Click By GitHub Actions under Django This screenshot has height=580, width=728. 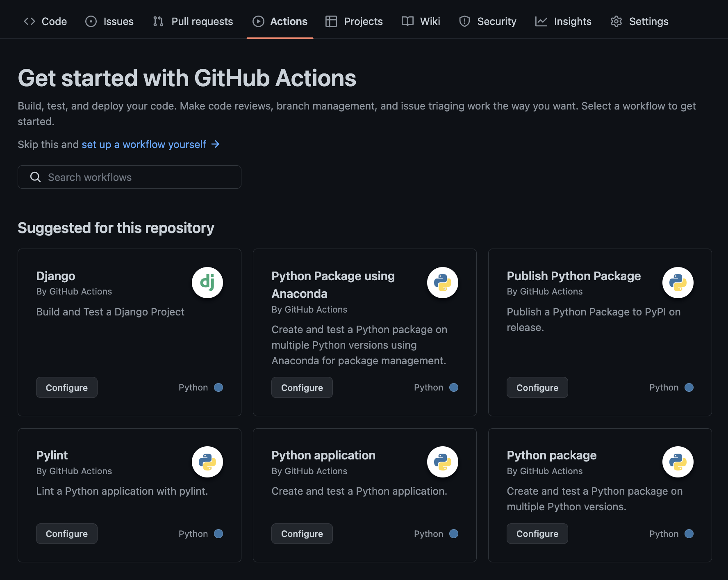(74, 291)
